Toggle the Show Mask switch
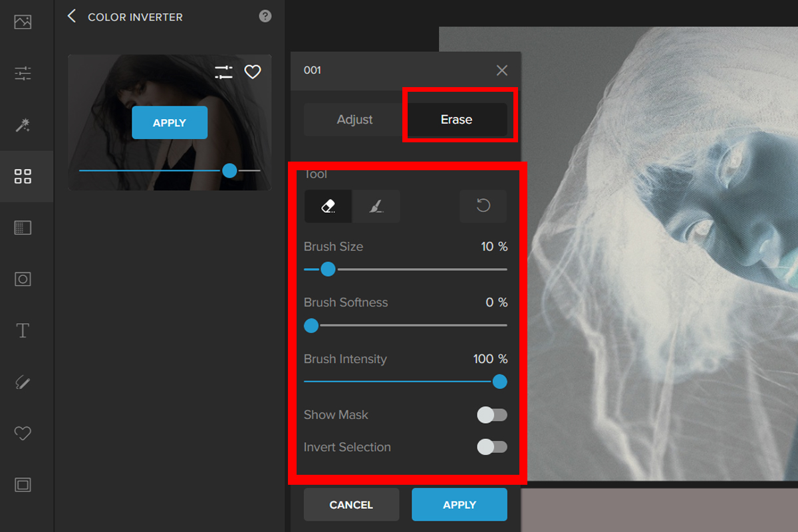 coord(492,415)
